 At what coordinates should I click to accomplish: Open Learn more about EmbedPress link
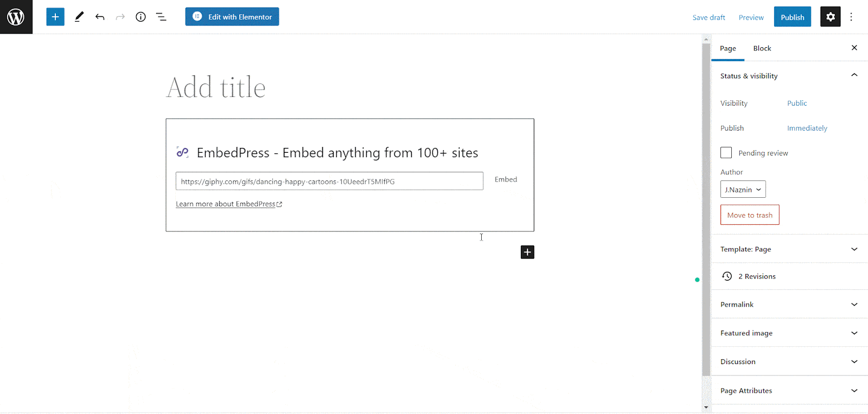[229, 204]
